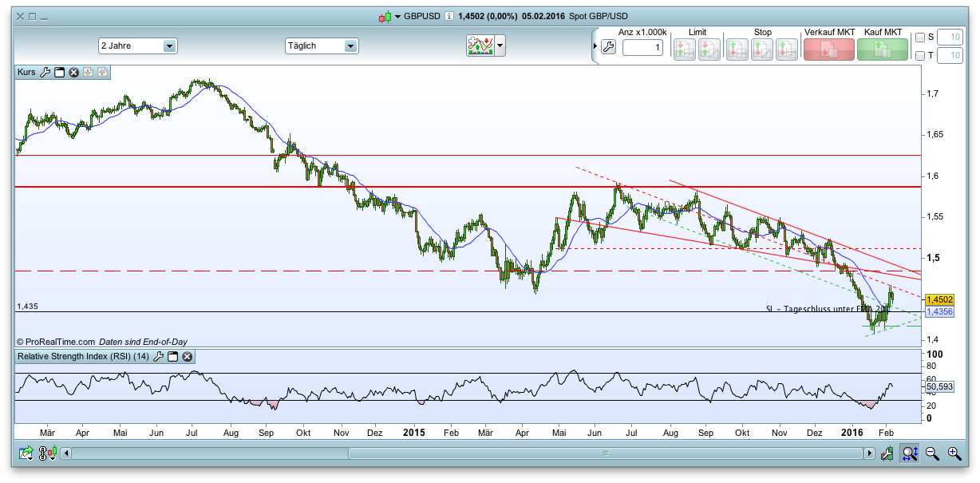Click the instrument info icon next to GBPUSD
Image resolution: width=980 pixels, height=483 pixels.
click(x=449, y=16)
